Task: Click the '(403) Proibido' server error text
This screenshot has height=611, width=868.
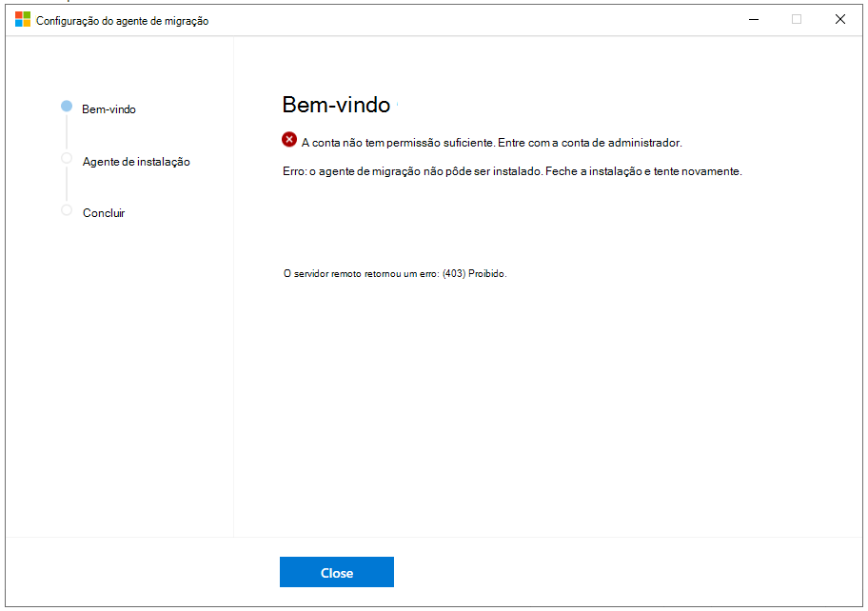Action: pos(395,273)
